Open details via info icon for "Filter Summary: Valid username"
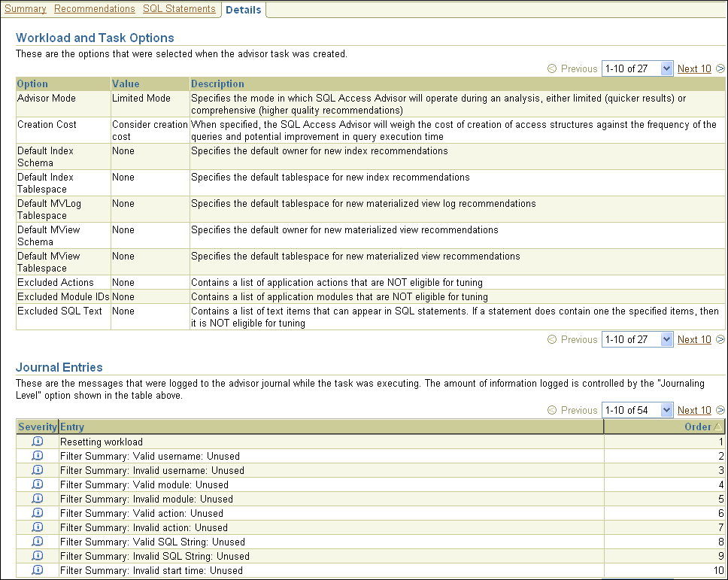 coord(37,456)
